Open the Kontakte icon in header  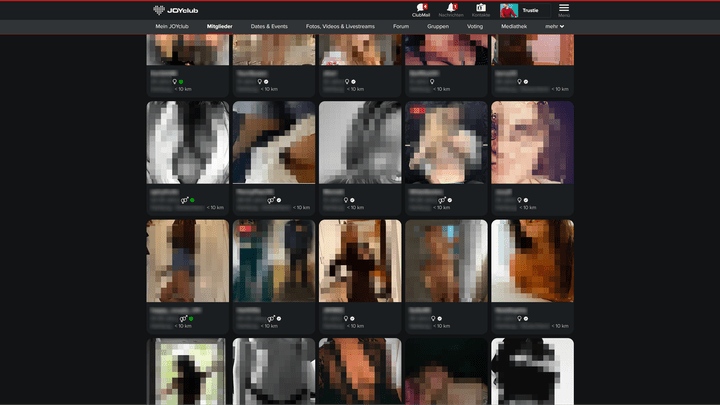click(480, 8)
